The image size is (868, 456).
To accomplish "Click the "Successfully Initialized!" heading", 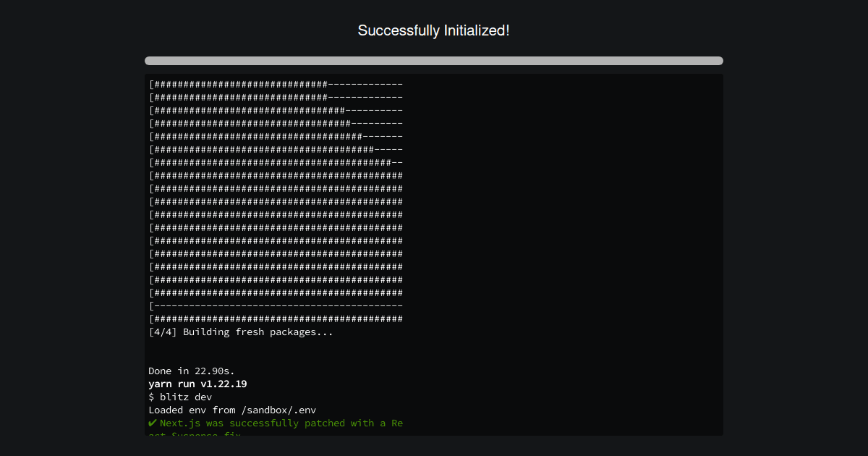I will pos(434,30).
